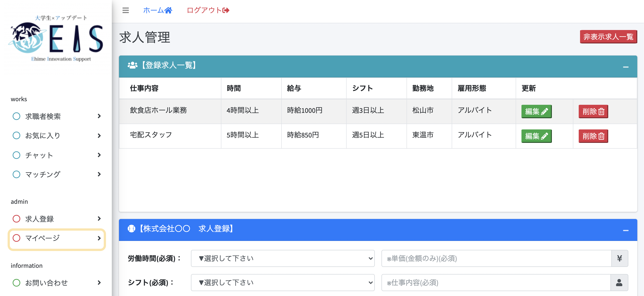
Task: Open the シフト selection dropdown
Action: pos(282,283)
